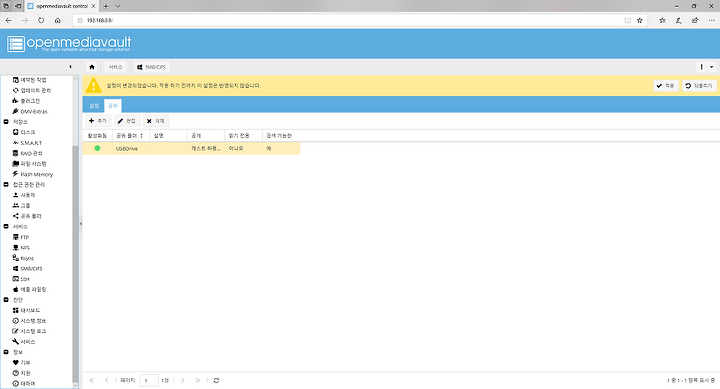Collapse the Access Rights Management tree group
Viewport: 720px width, 389px height.
6,185
